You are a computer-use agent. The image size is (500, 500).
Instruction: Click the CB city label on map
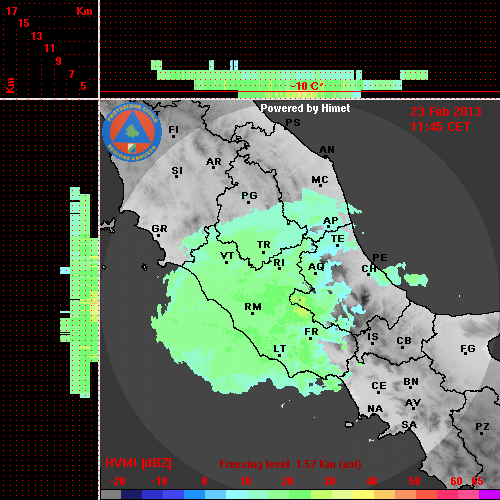[x=404, y=341]
